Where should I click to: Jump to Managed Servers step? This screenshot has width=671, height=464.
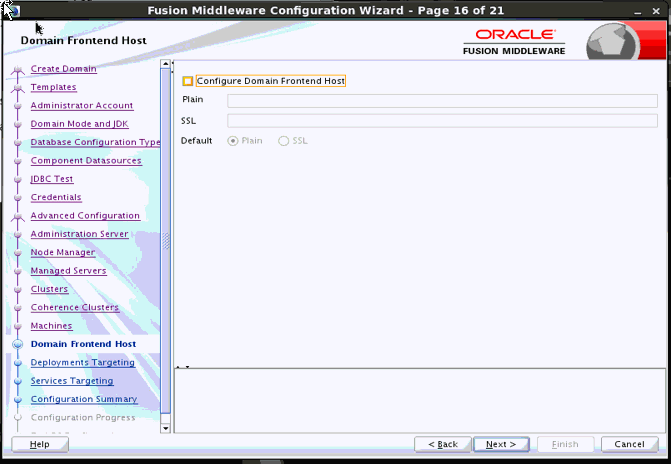pyautogui.click(x=68, y=271)
